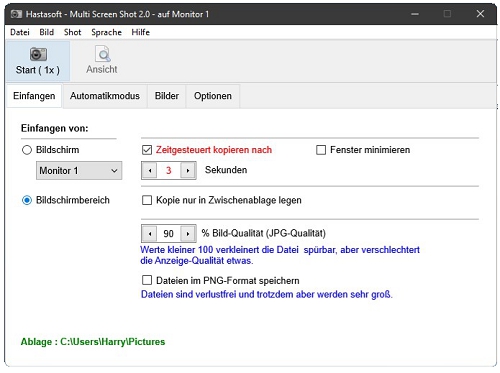Image resolution: width=500 pixels, height=373 pixels.
Task: Click the app icon in title bar
Action: 16,14
